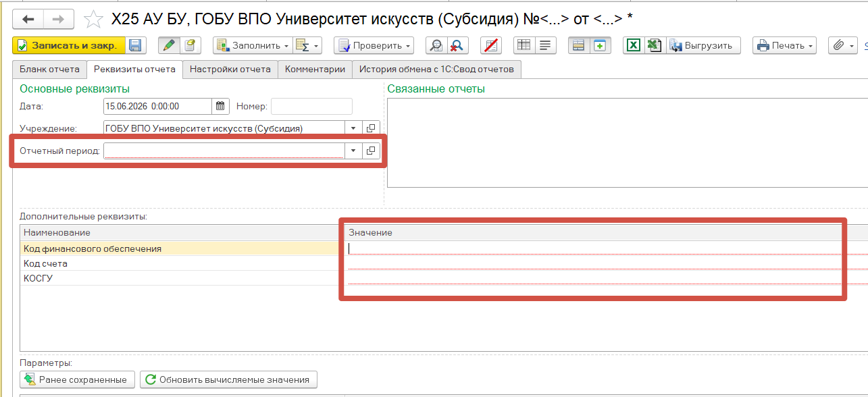Click the Наименование column header
The height and width of the screenshot is (397, 868).
click(182, 232)
